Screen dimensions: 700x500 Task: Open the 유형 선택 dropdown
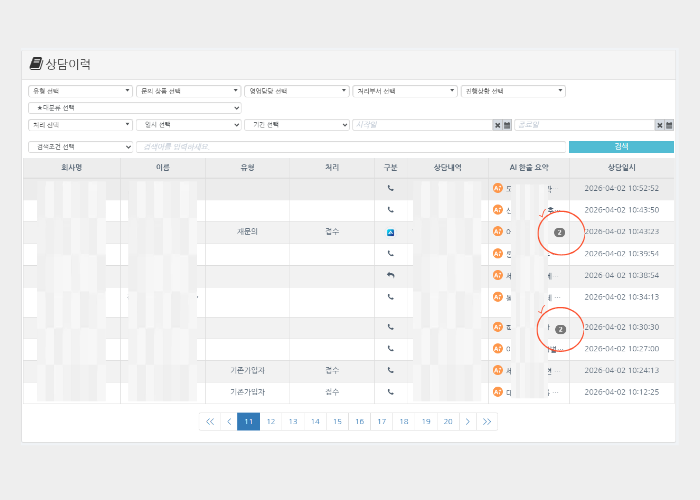tap(80, 91)
